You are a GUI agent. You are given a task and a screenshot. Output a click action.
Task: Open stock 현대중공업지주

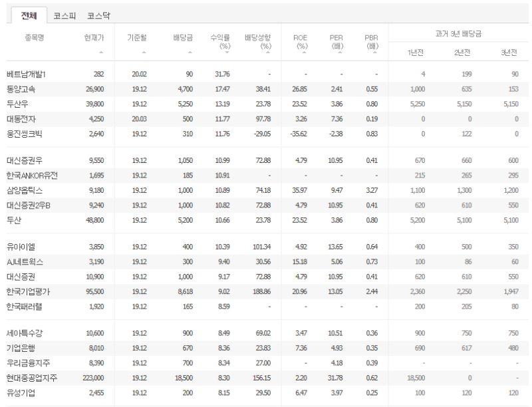32,378
